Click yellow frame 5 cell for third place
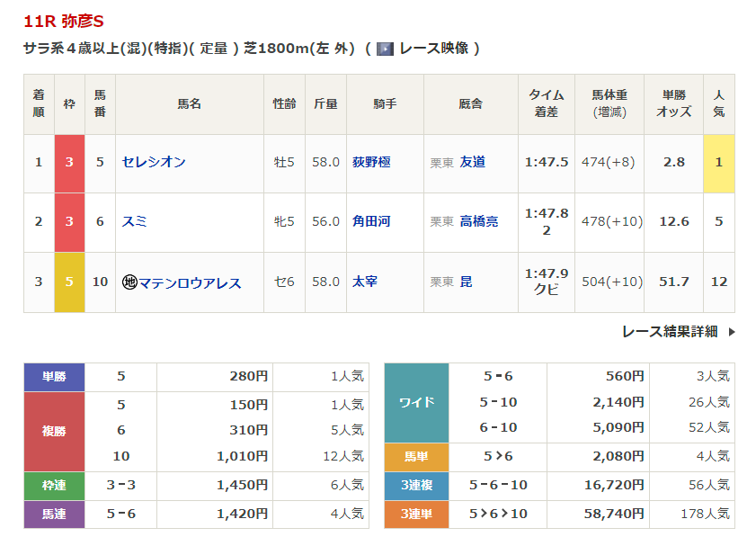The image size is (756, 537). click(x=69, y=282)
